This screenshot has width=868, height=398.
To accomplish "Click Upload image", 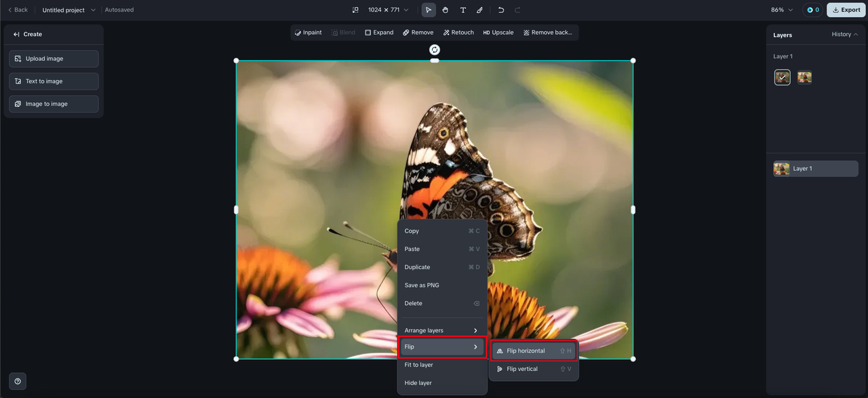I will (x=54, y=59).
